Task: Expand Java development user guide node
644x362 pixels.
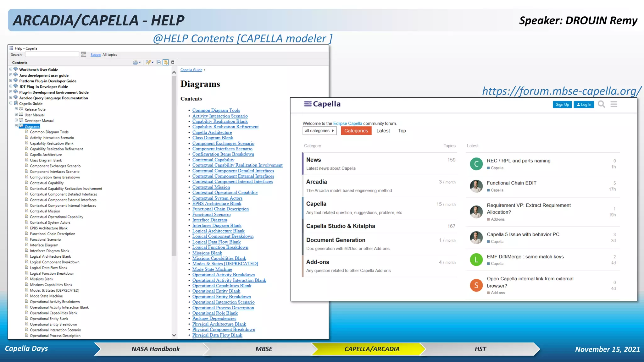Action: [x=11, y=75]
